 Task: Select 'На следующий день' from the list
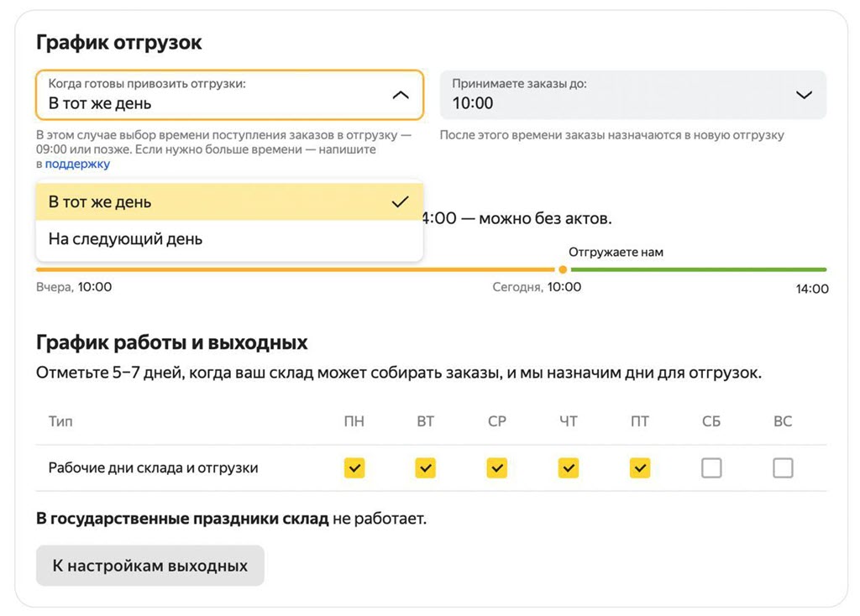coord(125,239)
